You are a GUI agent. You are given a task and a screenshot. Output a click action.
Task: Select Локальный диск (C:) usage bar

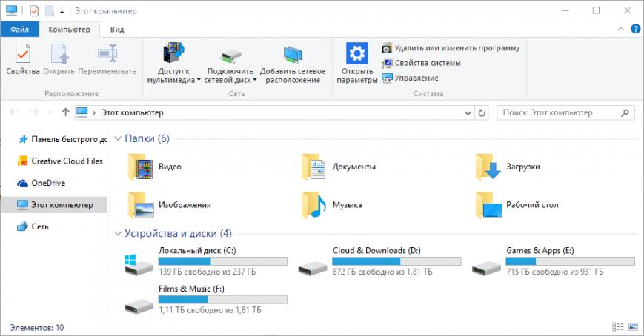coord(222,261)
